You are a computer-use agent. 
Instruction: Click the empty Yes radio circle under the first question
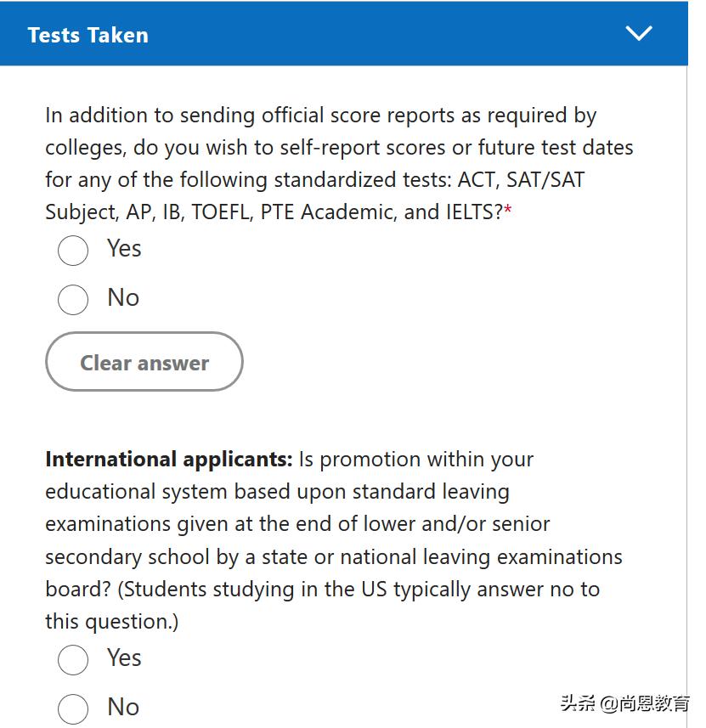[72, 251]
